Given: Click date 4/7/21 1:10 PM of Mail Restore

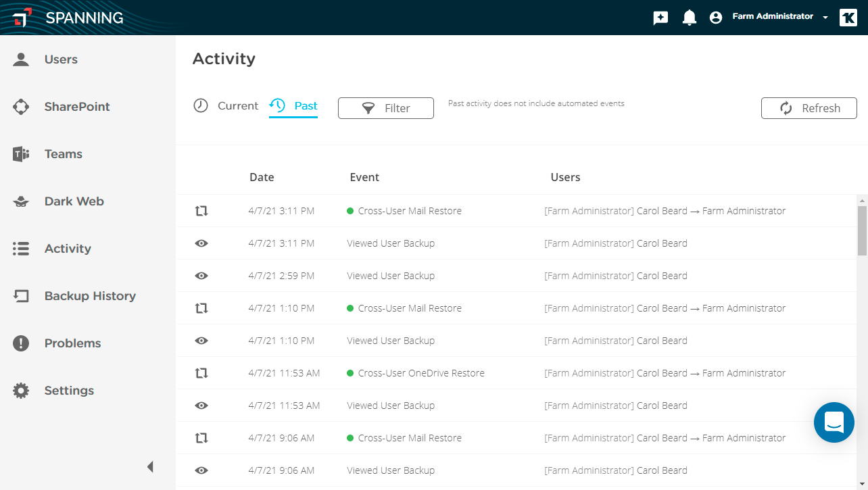Looking at the screenshot, I should coord(281,308).
